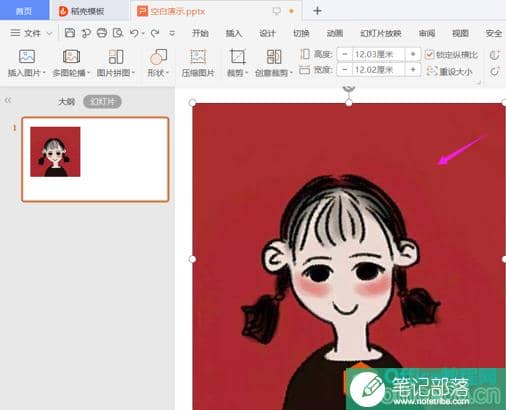Click the Print icon in quick access toolbar
This screenshot has width=506, height=410.
(x=102, y=33)
